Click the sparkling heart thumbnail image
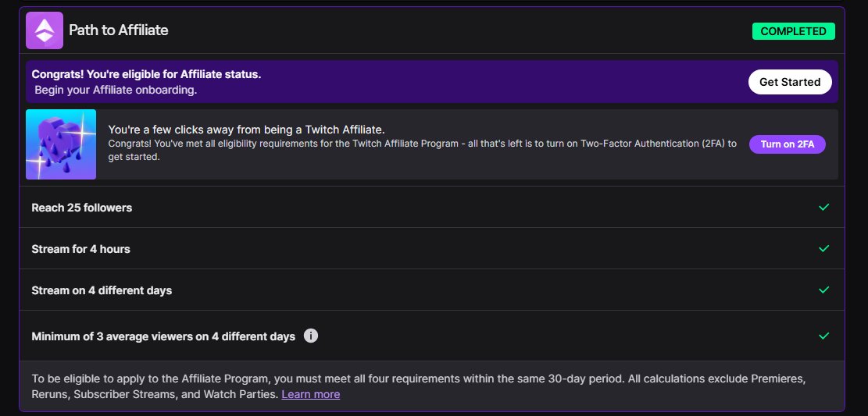 click(x=61, y=144)
